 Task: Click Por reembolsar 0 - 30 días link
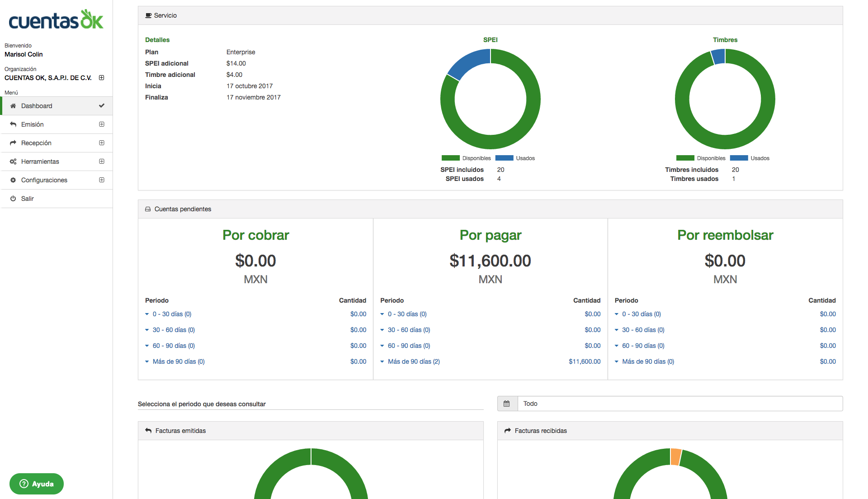(x=642, y=314)
